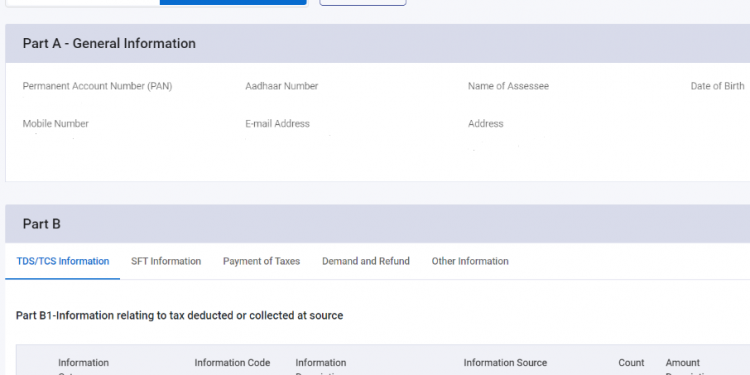
Task: Click the Aadhaar Number label
Action: [282, 86]
